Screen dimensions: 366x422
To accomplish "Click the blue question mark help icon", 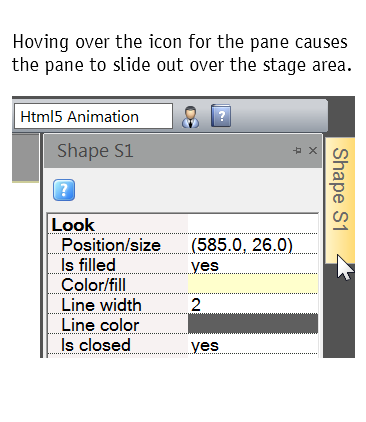I will pos(64,190).
